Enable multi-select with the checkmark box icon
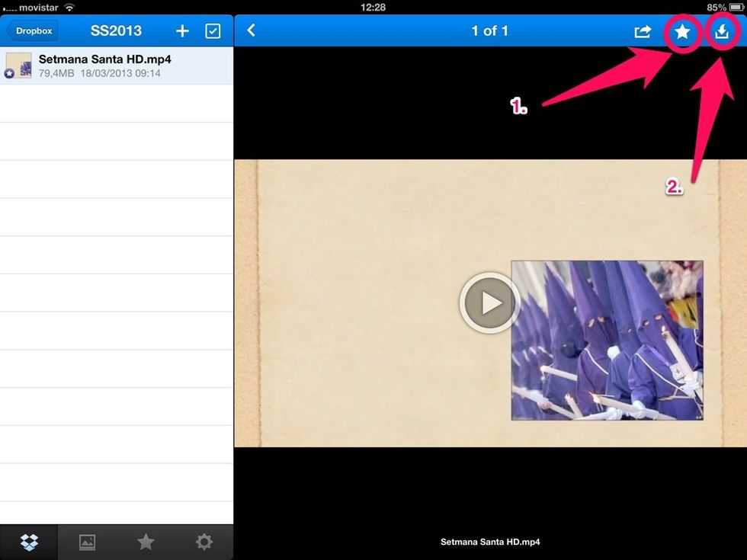 click(x=213, y=31)
